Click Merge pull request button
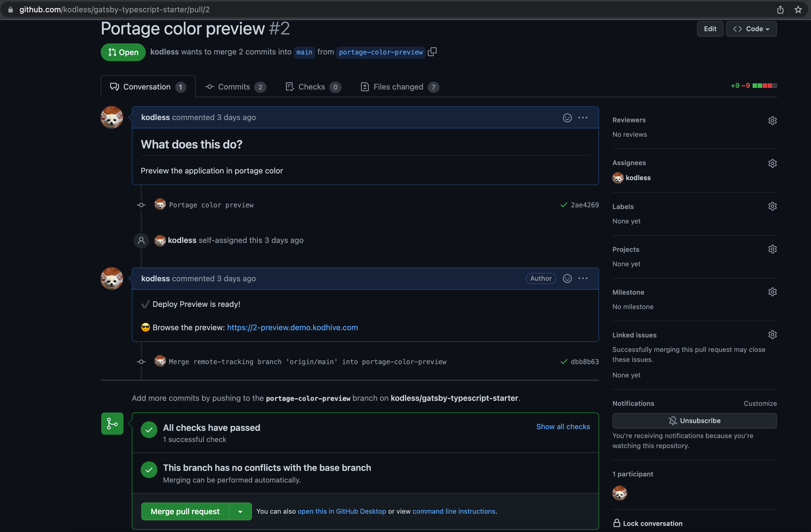This screenshot has width=811, height=532. click(185, 511)
